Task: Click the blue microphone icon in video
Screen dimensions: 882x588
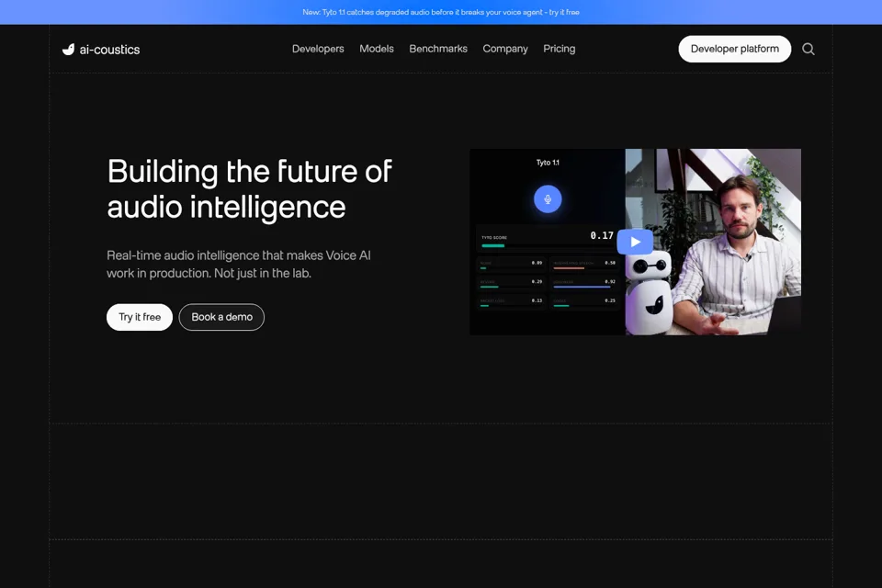Action: [x=548, y=199]
